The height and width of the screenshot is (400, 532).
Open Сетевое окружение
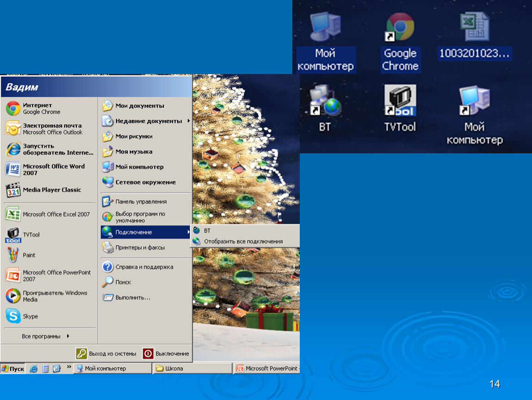click(146, 182)
